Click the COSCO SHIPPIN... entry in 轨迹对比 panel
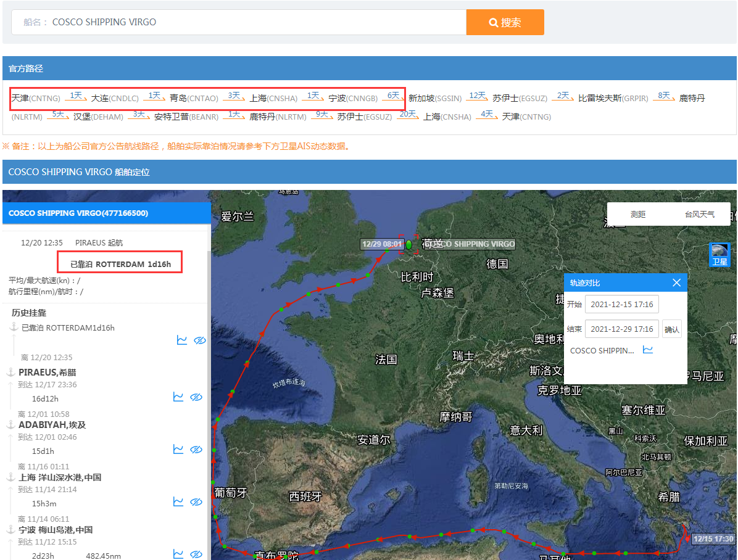Screen dimensions: 738x560 click(602, 350)
